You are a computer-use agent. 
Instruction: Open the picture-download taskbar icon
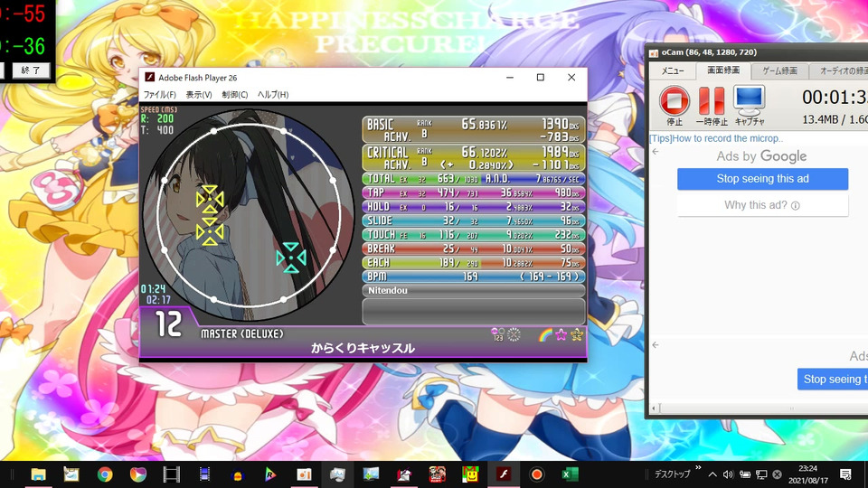[371, 474]
